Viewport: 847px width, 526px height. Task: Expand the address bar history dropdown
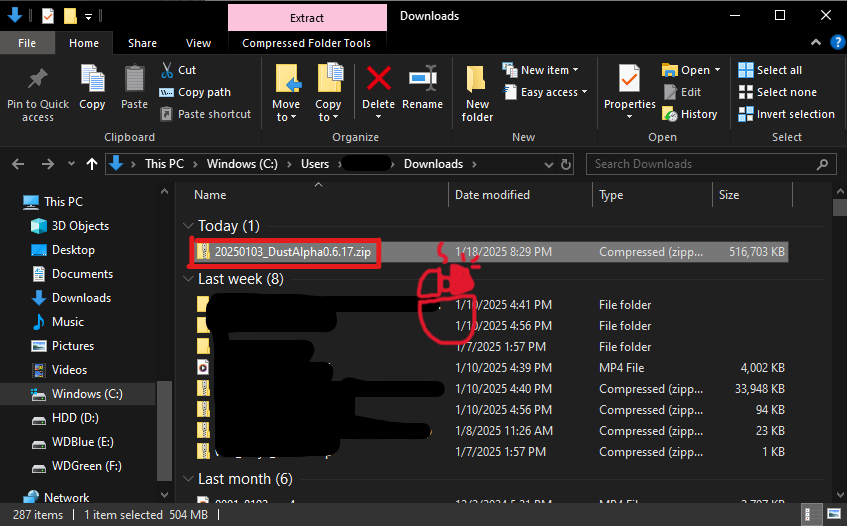coord(549,164)
